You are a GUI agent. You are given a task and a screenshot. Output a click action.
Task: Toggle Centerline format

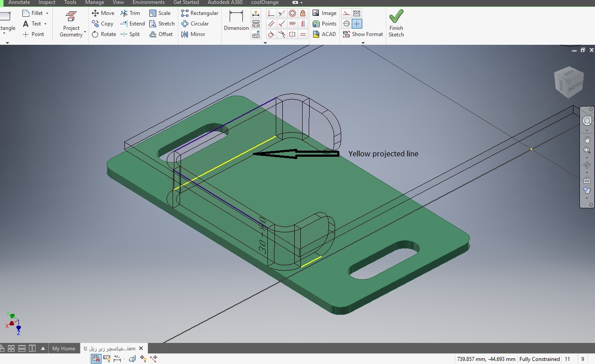pyautogui.click(x=346, y=24)
